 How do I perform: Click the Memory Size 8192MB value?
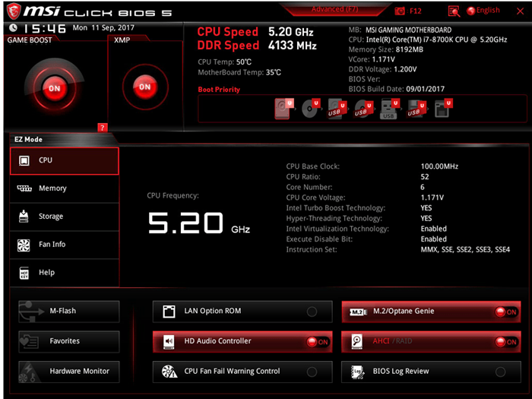409,49
